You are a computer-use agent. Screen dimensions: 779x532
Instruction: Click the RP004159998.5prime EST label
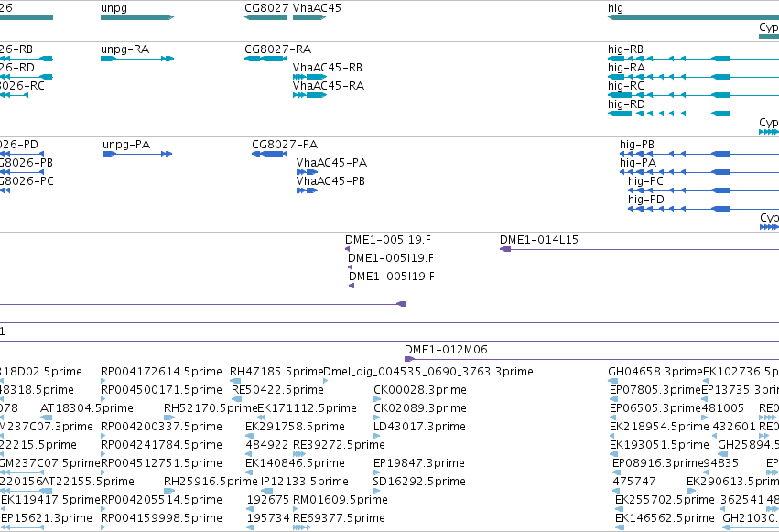[161, 518]
